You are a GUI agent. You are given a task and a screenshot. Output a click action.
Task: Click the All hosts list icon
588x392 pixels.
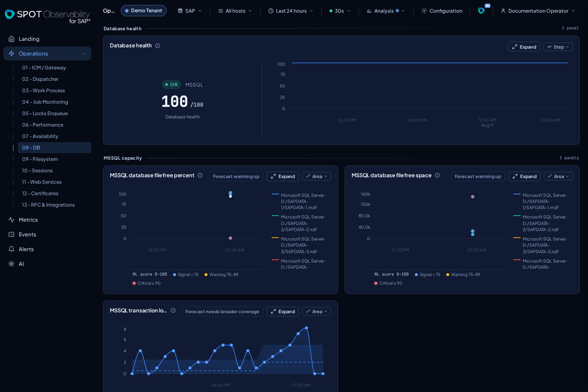[x=220, y=11]
